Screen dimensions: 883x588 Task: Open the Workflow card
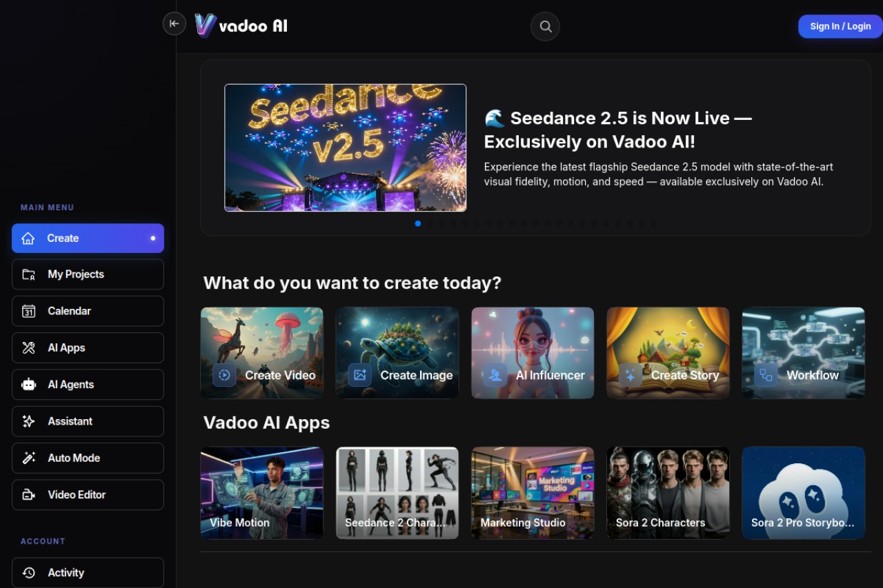point(803,353)
